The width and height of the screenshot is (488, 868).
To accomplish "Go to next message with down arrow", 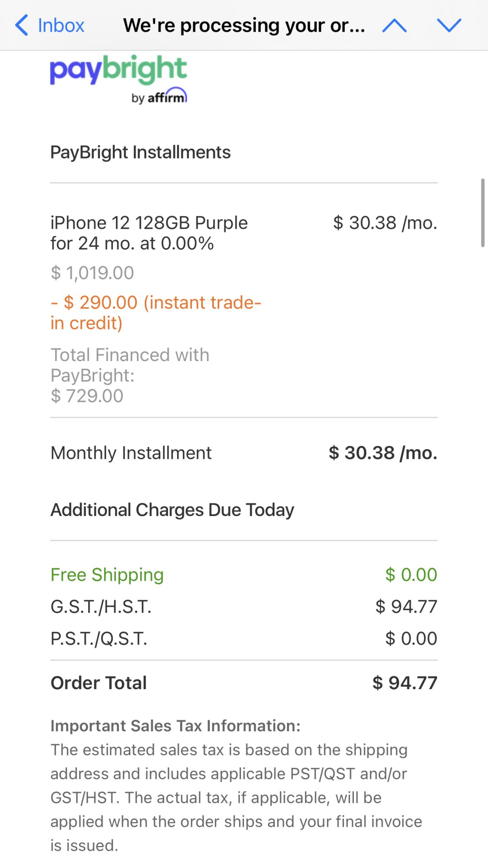I will tap(449, 26).
